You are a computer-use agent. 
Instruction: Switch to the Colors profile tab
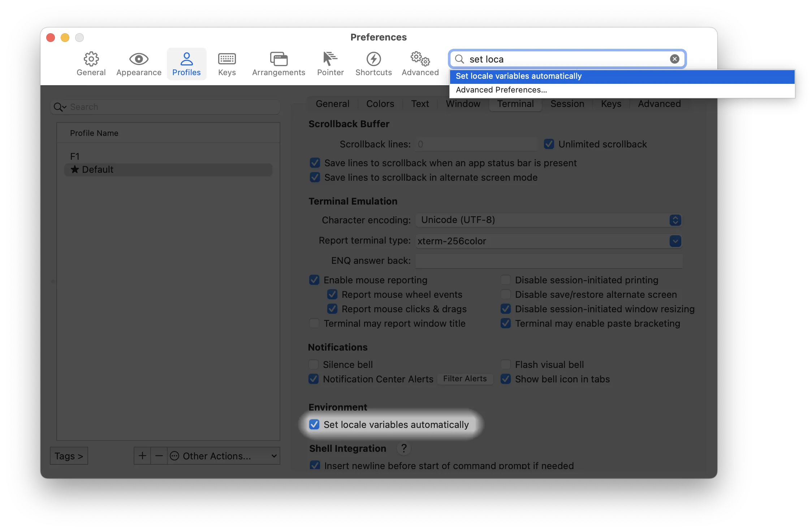click(380, 104)
